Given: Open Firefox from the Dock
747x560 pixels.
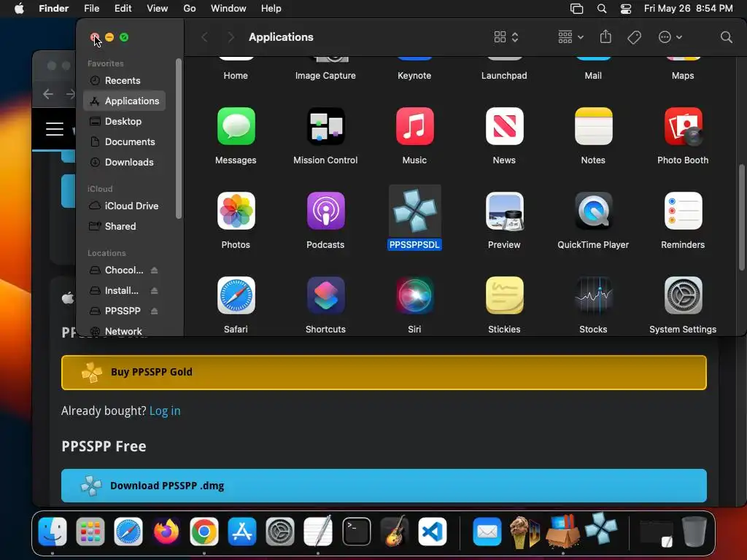Looking at the screenshot, I should point(166,532).
